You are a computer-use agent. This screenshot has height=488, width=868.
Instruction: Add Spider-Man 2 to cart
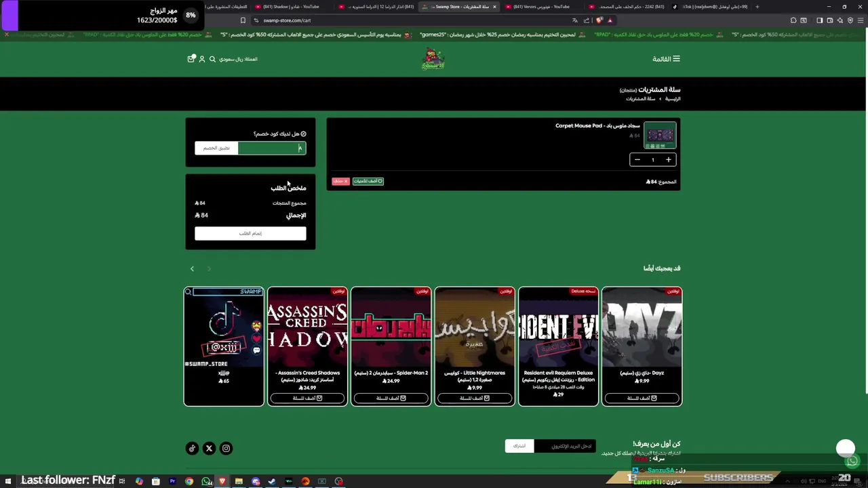pos(391,398)
